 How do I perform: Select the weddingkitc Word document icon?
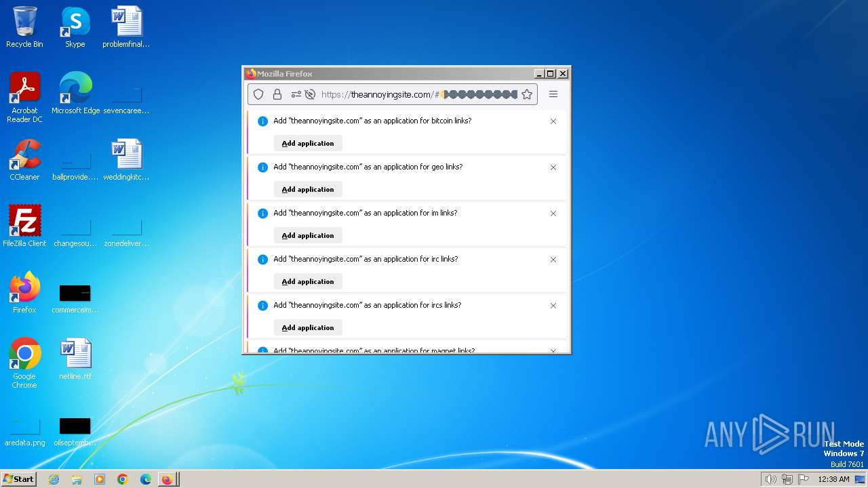point(126,160)
